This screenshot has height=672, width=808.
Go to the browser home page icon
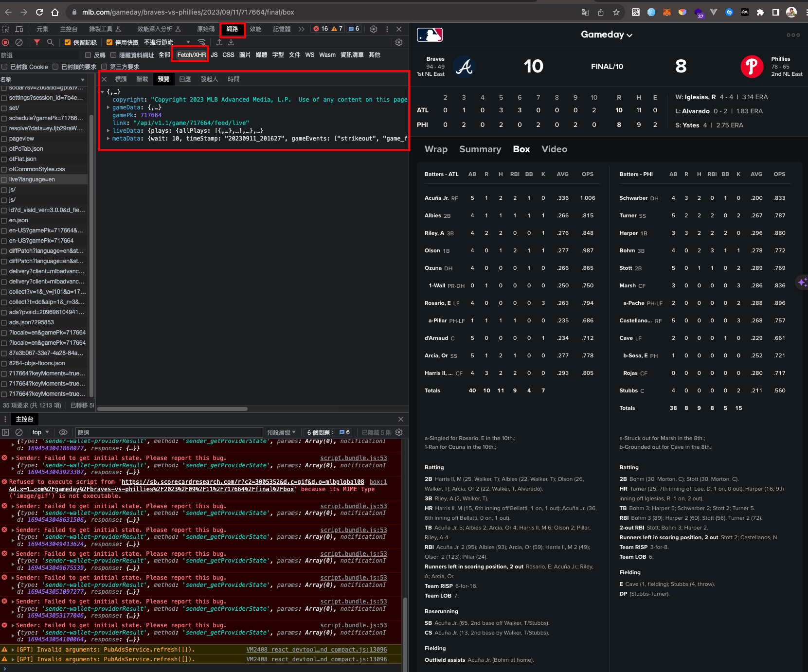pos(55,12)
